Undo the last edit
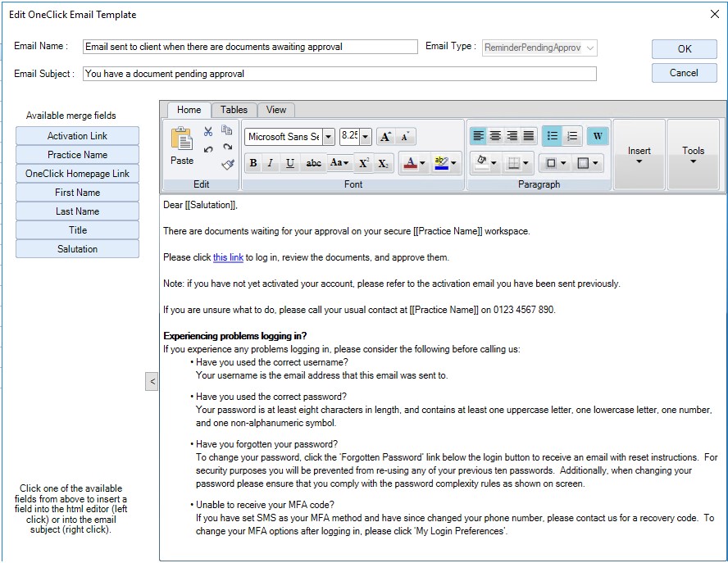 coord(208,149)
